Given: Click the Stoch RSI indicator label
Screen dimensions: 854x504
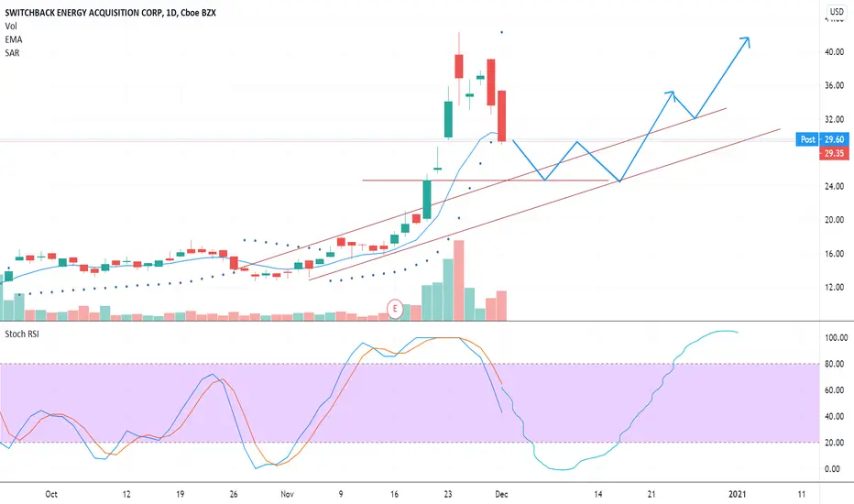Looking at the screenshot, I should pyautogui.click(x=22, y=334).
